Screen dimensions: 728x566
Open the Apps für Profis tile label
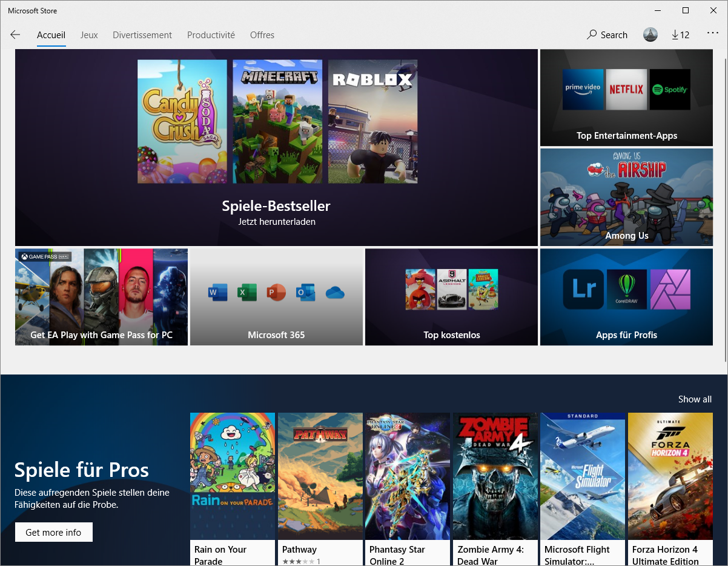coord(626,335)
